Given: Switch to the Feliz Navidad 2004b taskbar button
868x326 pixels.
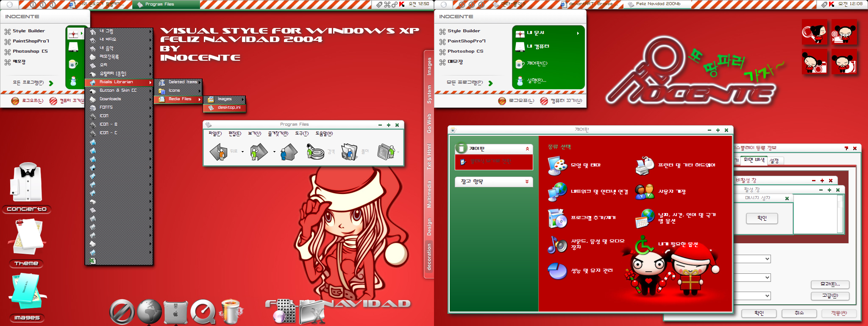Looking at the screenshot, I should [657, 4].
